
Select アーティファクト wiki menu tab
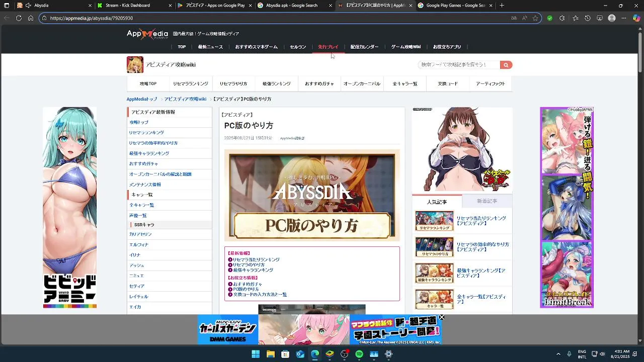491,84
